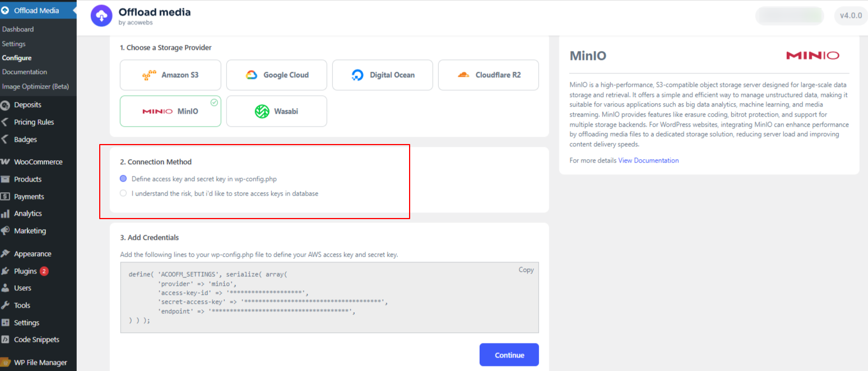Click the MinIO logo in info panel
The image size is (868, 371).
click(x=813, y=55)
